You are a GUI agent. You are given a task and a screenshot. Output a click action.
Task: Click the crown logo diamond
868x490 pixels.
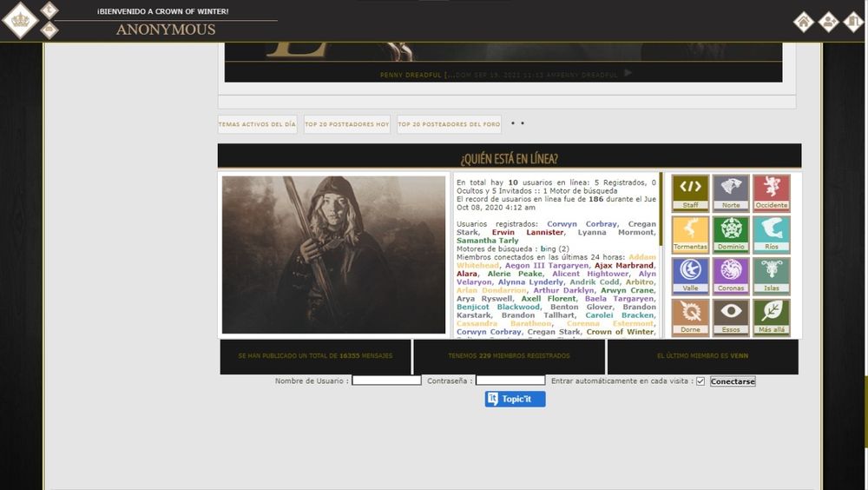click(x=19, y=21)
